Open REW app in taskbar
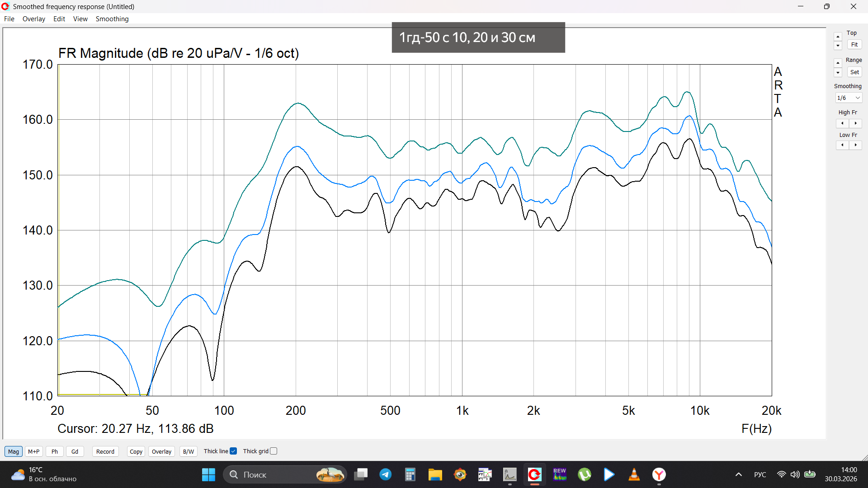Image resolution: width=868 pixels, height=488 pixels. coord(559,474)
